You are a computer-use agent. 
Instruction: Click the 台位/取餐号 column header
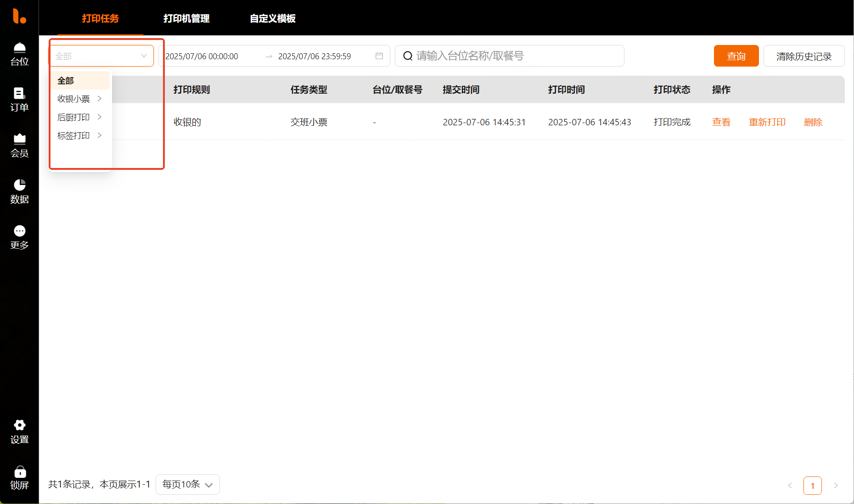point(397,90)
